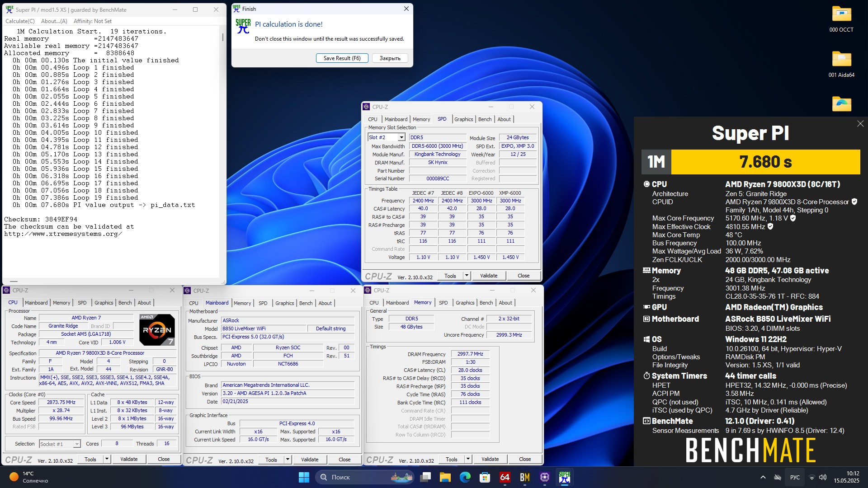The width and height of the screenshot is (868, 488).
Task: Select Memory tab in CPU-Z CPU window
Action: [61, 303]
